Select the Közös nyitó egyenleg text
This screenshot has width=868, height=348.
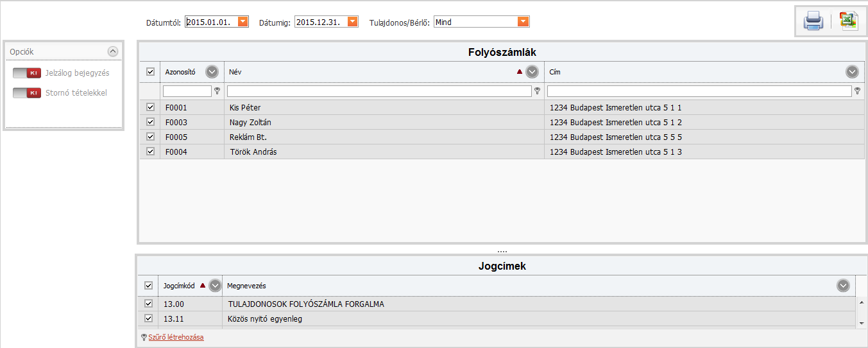pos(265,318)
